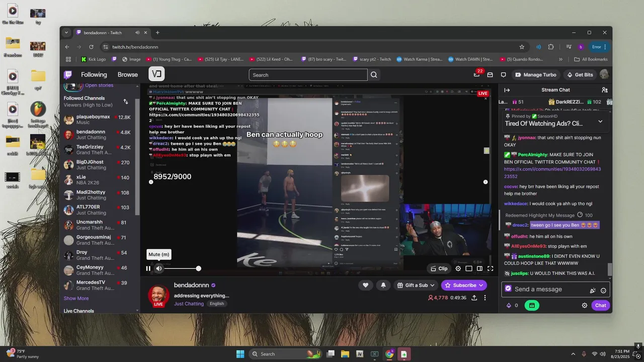644x362 pixels.
Task: Bookmark this page with star icon
Action: point(522,47)
